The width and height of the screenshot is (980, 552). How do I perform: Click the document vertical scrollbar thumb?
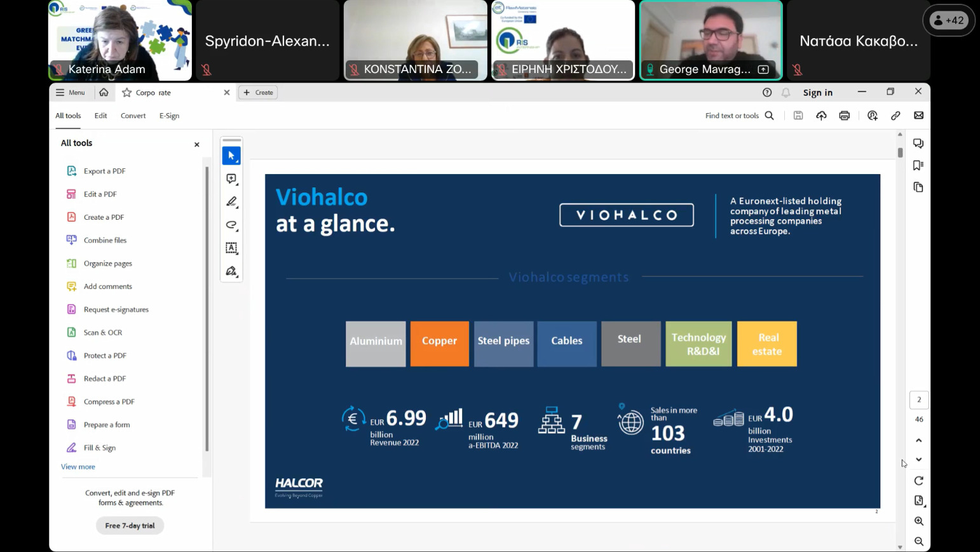click(900, 152)
